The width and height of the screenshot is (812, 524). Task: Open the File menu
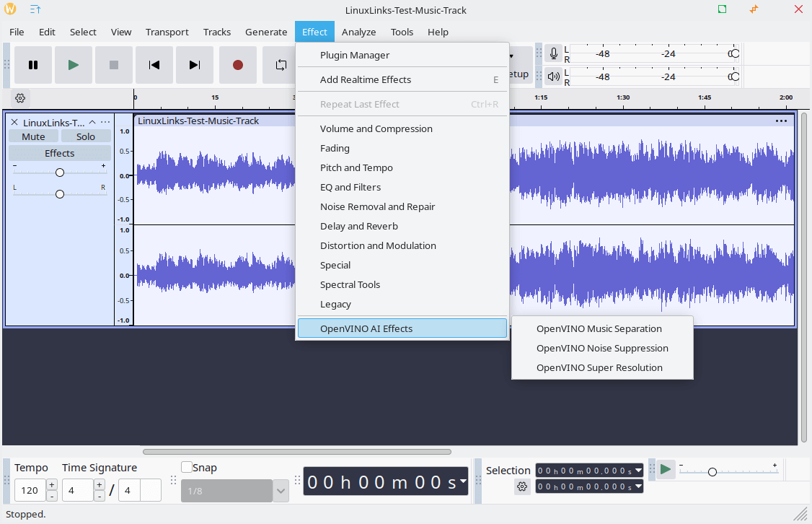click(17, 32)
